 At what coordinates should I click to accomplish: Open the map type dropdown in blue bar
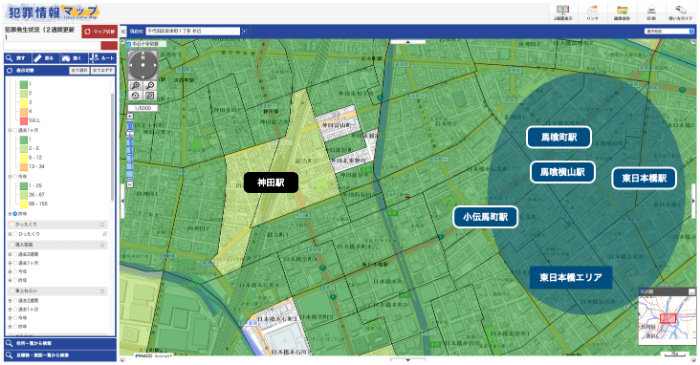point(669,31)
